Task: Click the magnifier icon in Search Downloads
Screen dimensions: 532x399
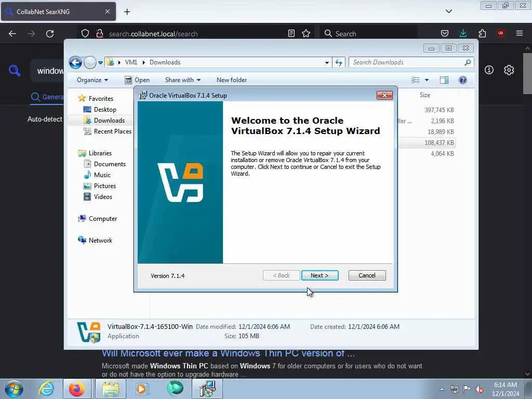Action: (x=468, y=62)
